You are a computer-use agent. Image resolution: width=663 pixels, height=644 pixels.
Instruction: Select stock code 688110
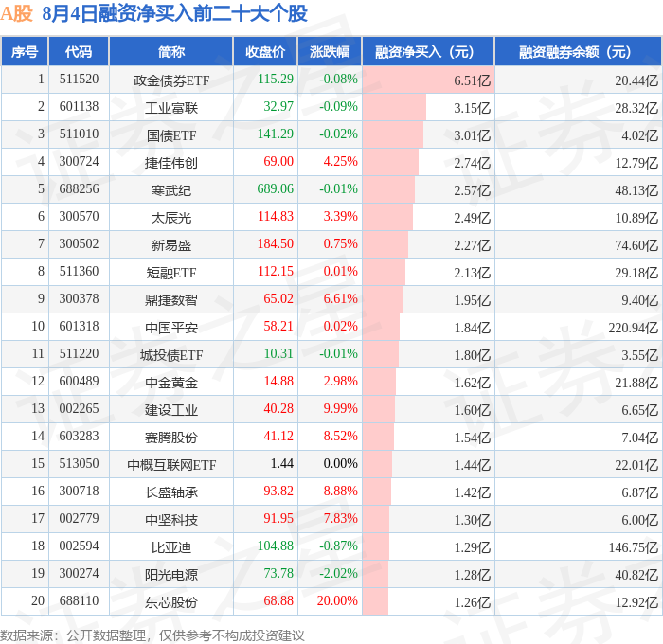[x=79, y=601]
